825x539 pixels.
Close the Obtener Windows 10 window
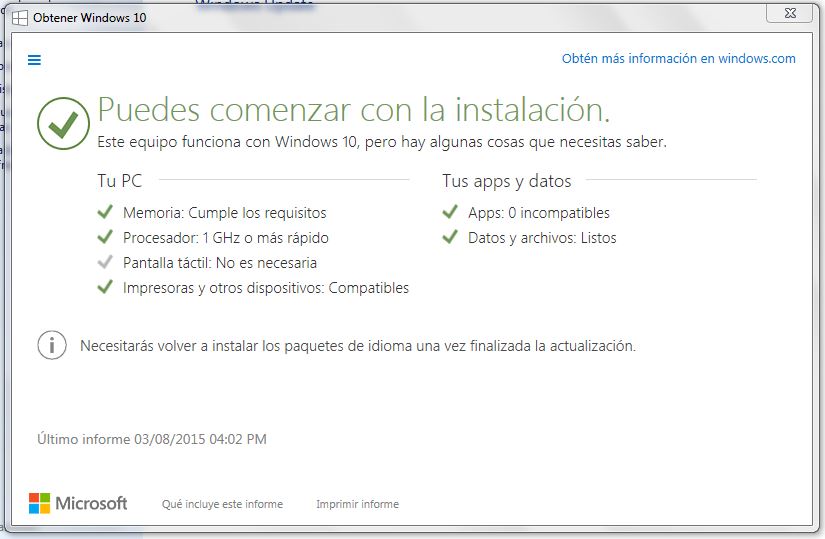click(789, 13)
